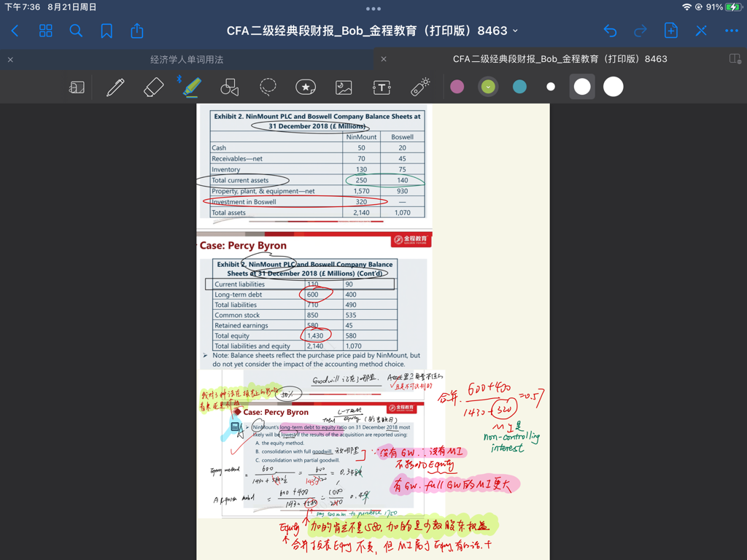This screenshot has height=560, width=747.
Task: Toggle the zoom window tool
Action: coord(77,87)
